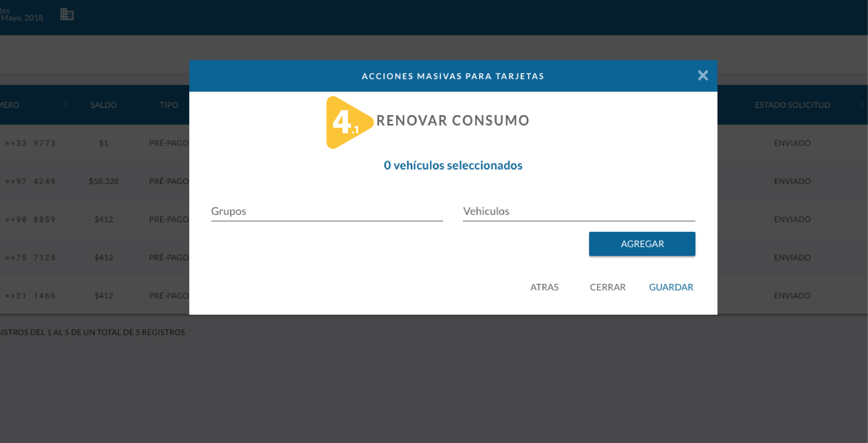This screenshot has width=868, height=443.
Task: Click the sort arrows beside NÚMERO column
Action: tap(66, 105)
